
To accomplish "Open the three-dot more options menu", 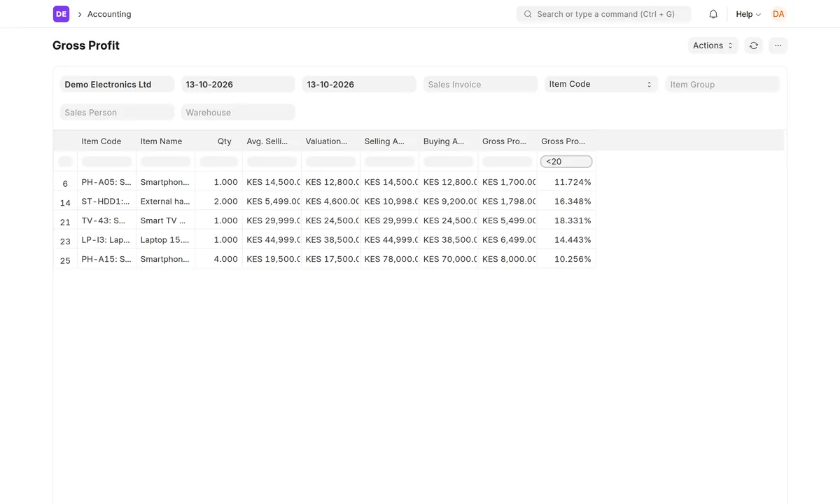I will pos(778,45).
